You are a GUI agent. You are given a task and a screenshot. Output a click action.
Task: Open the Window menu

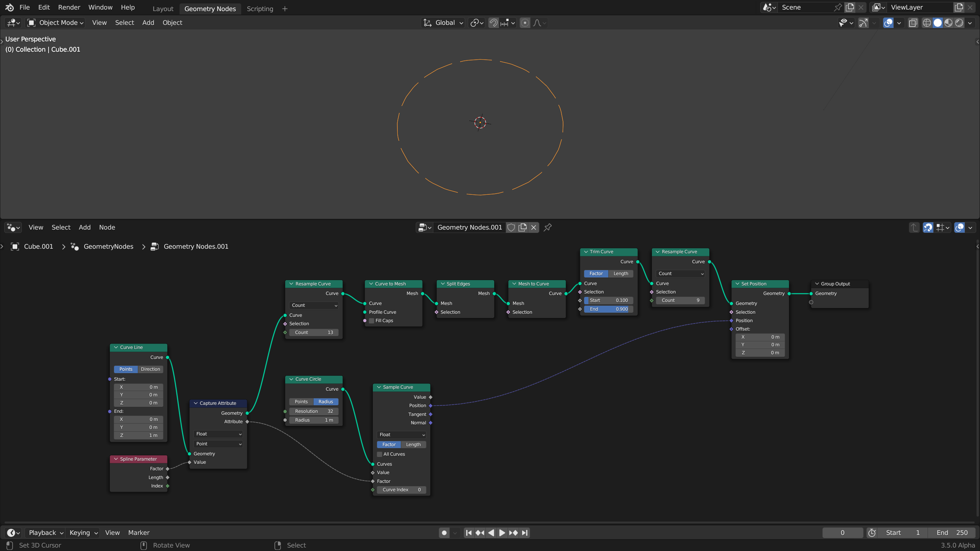pos(100,7)
